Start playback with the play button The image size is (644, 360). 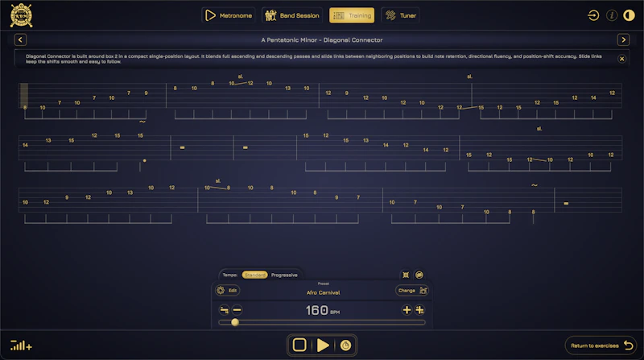point(323,346)
